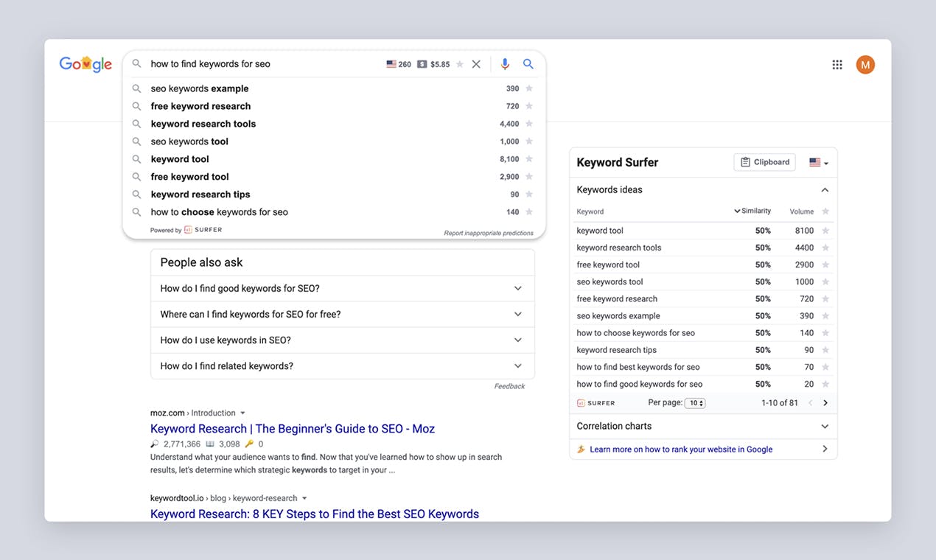
Task: Open the moz.com result options arrow
Action: (242, 413)
